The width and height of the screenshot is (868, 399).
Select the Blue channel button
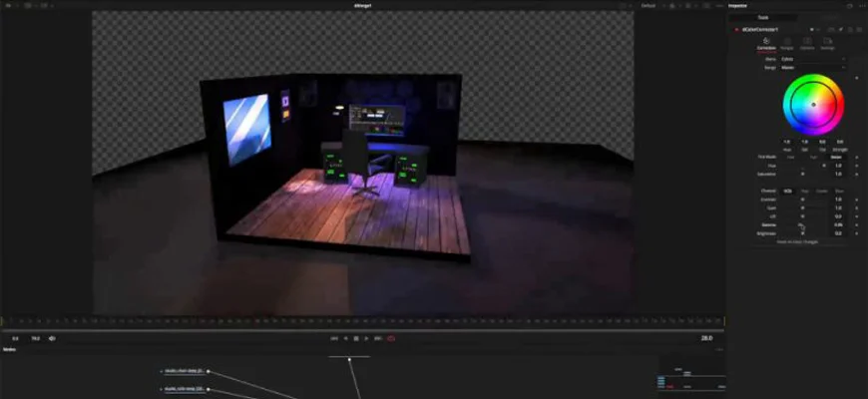point(839,191)
